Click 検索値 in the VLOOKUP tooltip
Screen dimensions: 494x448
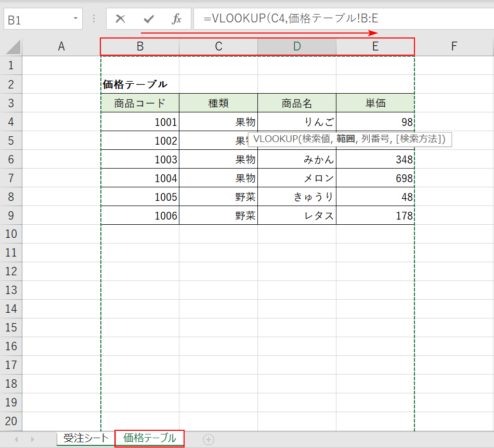(316, 139)
